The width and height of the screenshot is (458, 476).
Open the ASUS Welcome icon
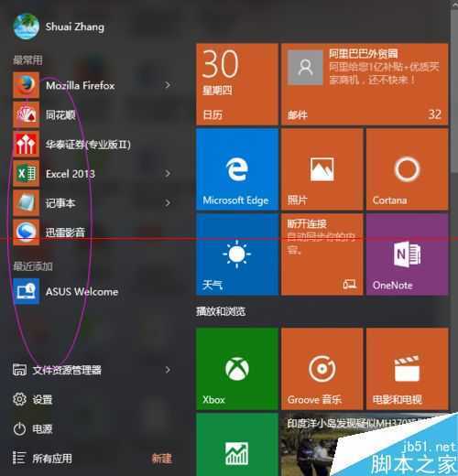point(27,291)
